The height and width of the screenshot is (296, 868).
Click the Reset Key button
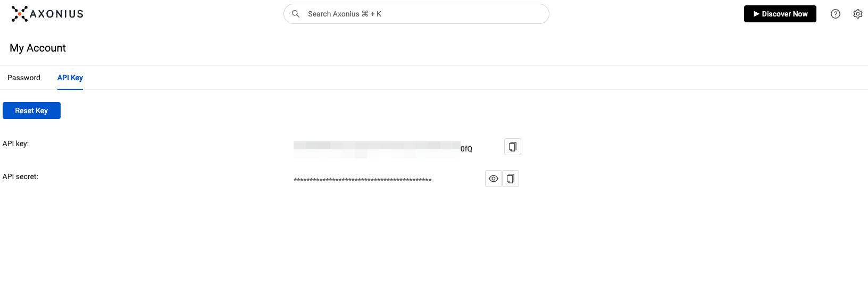click(x=31, y=111)
